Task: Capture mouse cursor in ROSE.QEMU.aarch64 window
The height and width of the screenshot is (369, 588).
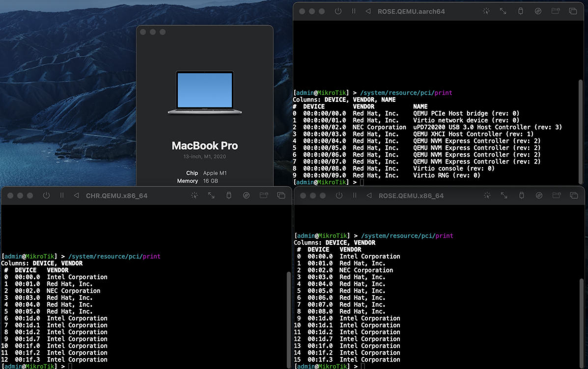Action: (x=486, y=11)
